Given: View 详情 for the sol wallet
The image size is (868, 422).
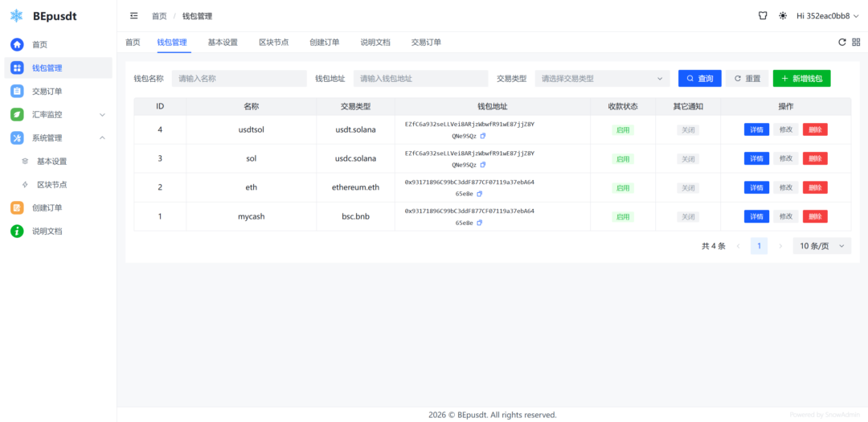Looking at the screenshot, I should [x=756, y=158].
